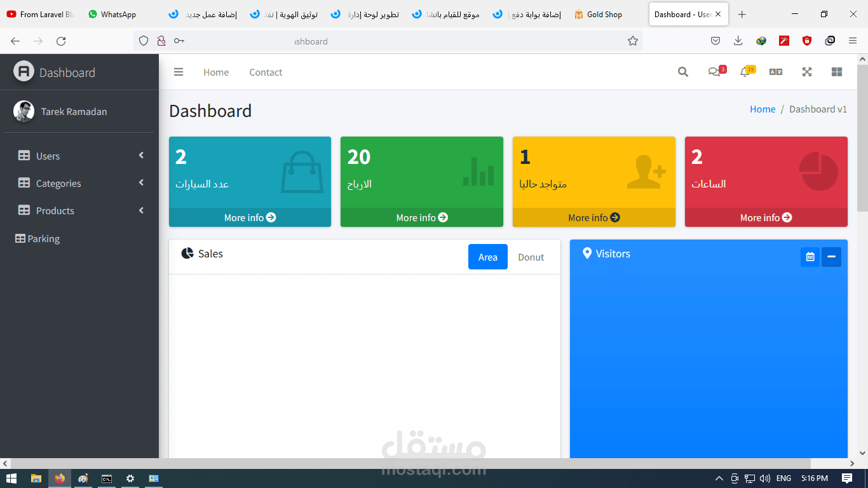The height and width of the screenshot is (488, 868).
Task: Save to Pocket icon in browser toolbar
Action: 715,41
